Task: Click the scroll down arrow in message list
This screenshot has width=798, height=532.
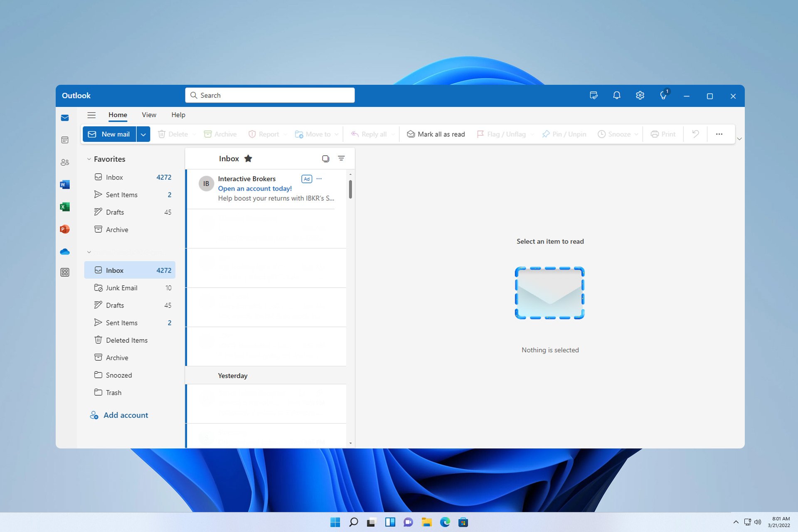Action: 350,443
